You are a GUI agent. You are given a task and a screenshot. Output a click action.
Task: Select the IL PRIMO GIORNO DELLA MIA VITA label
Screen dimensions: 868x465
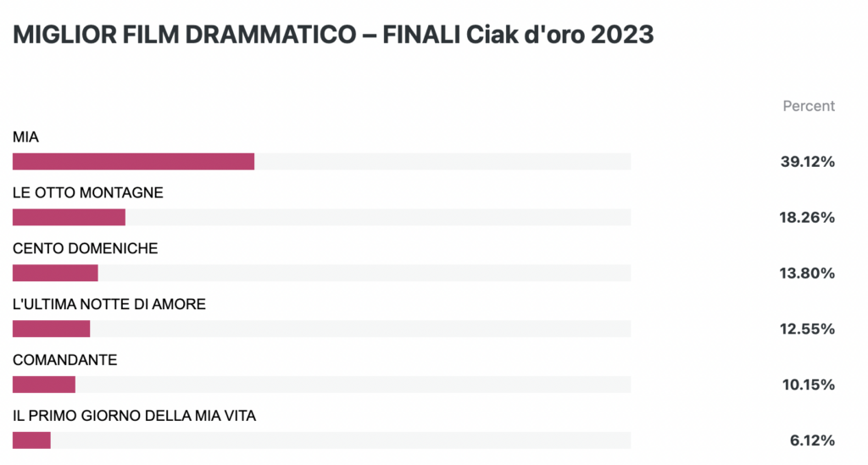click(135, 416)
